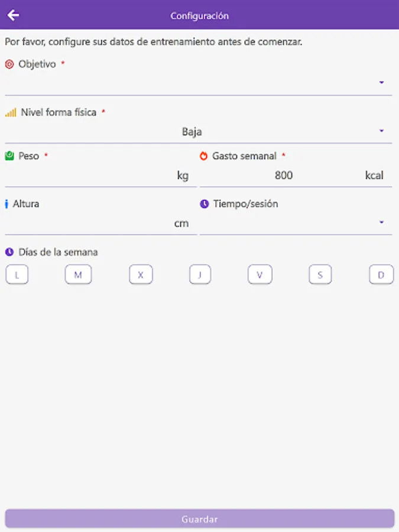Image resolution: width=399 pixels, height=532 pixels.
Task: Open the Tiempo/sesión dropdown
Action: point(296,223)
